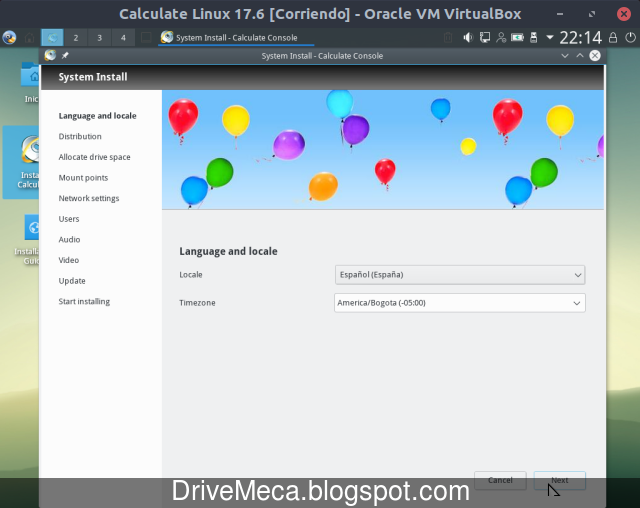Viewport: 640px width, 508px height.
Task: Open the user notifications tray icon
Action: click(501, 38)
